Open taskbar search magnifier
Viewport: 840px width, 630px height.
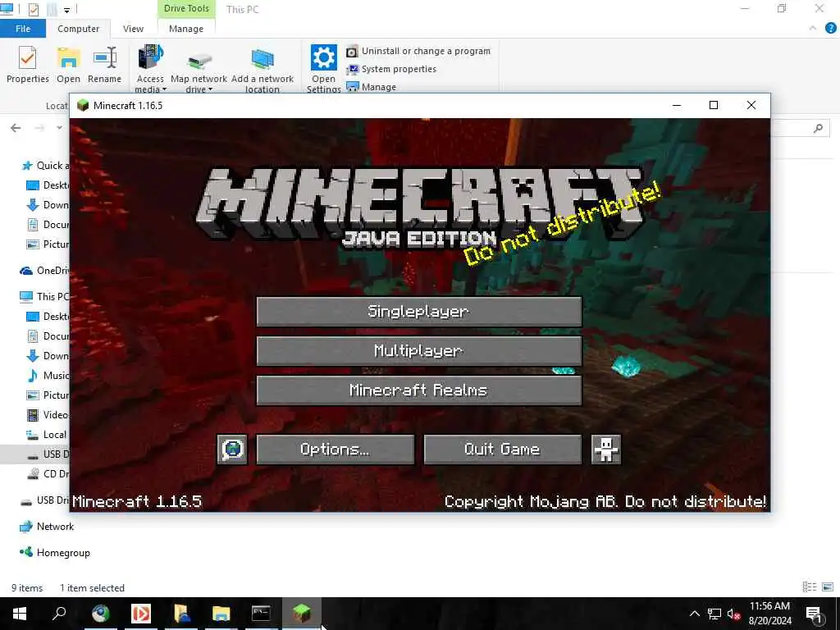click(59, 614)
